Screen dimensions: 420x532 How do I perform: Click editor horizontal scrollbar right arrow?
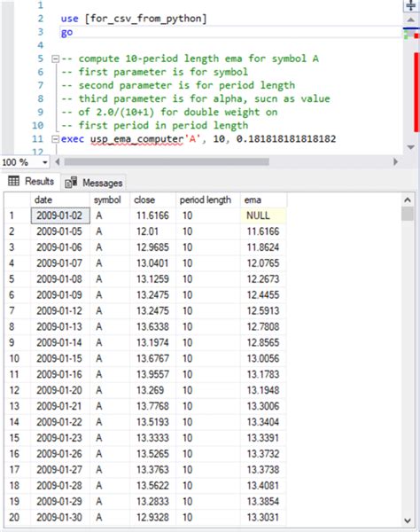click(x=395, y=162)
